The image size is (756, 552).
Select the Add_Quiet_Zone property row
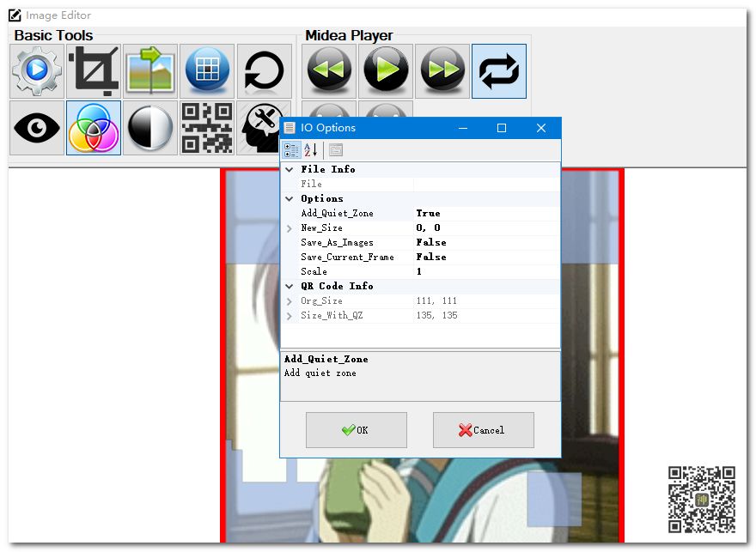(420, 214)
